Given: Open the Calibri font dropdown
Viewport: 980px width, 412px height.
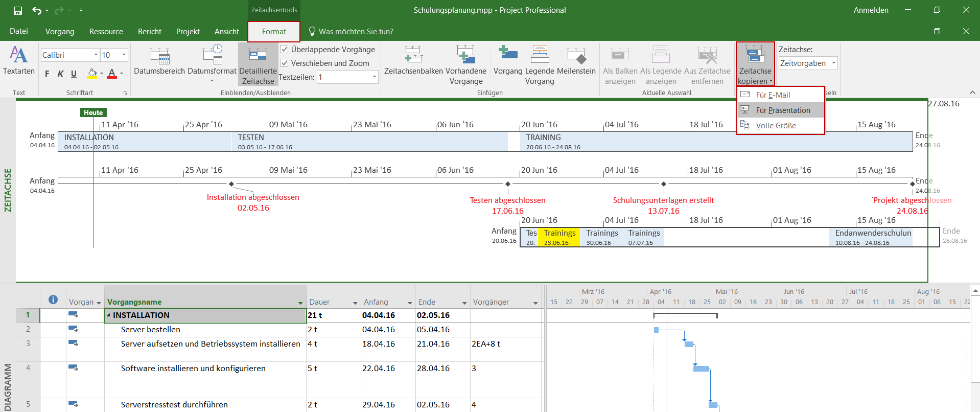Looking at the screenshot, I should pyautogui.click(x=96, y=55).
